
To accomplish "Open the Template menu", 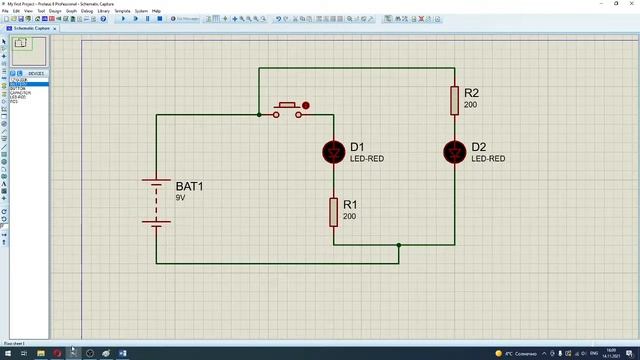I will tap(122, 11).
